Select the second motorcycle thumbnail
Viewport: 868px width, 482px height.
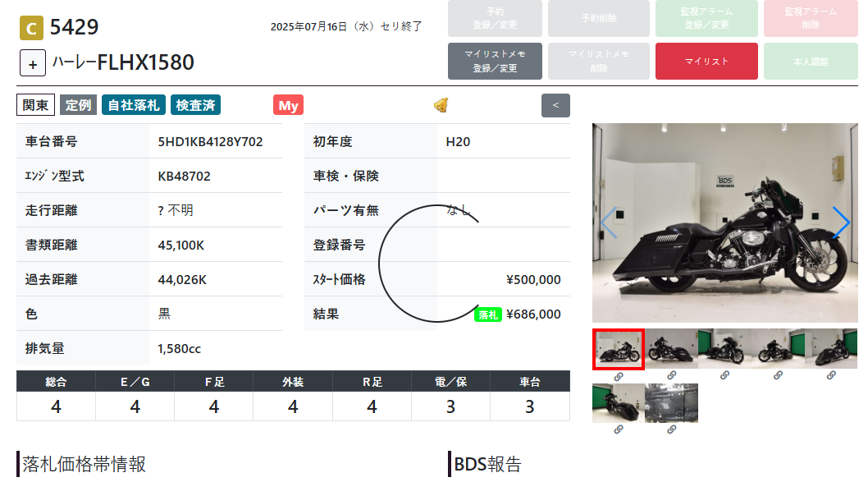[671, 348]
